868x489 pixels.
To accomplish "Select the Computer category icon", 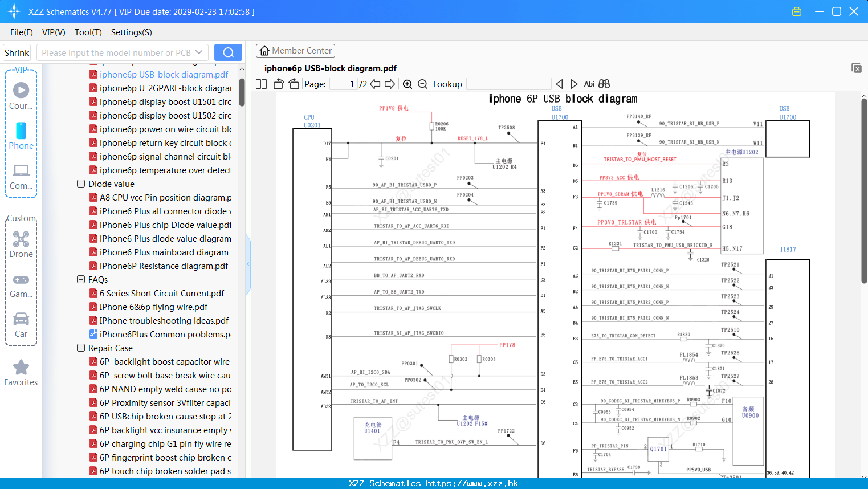I will tap(21, 176).
